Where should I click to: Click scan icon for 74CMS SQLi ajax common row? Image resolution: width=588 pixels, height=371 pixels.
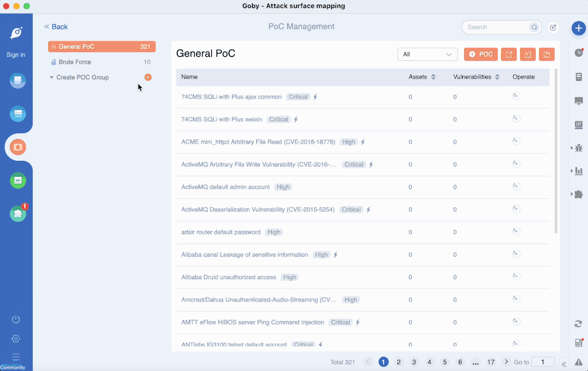pos(516,96)
